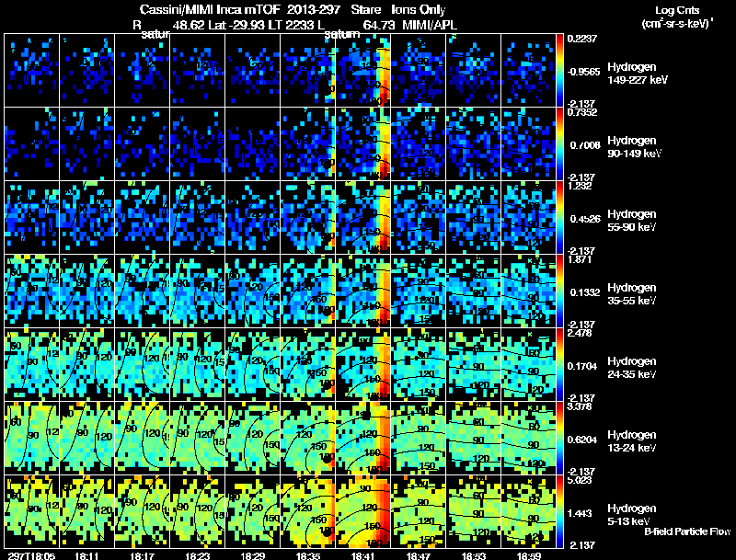
Task: Click the '18:11' time axis label
Action: pos(86,555)
